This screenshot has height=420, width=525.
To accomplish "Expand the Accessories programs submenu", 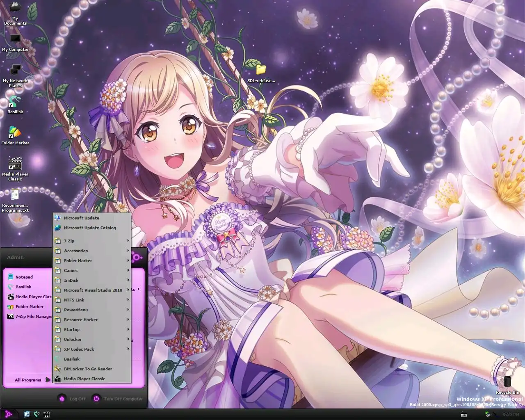I will tap(92, 251).
